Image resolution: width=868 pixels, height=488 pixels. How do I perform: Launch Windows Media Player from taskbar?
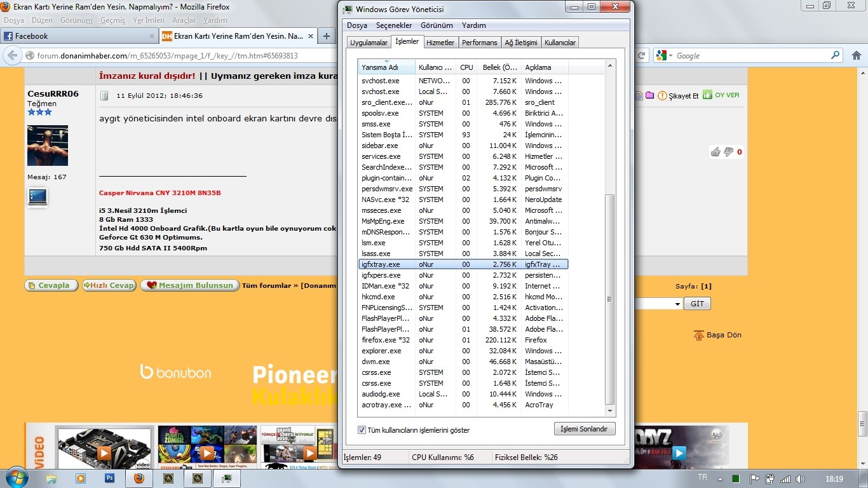[81, 478]
